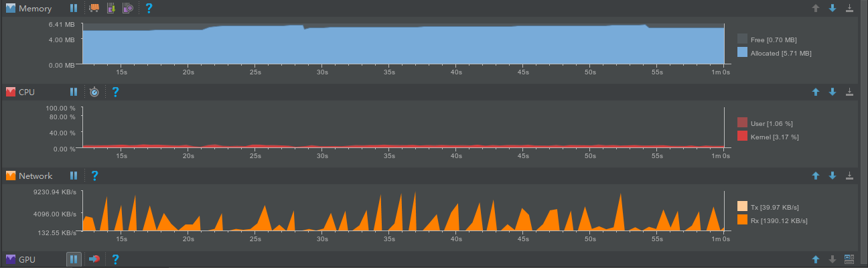This screenshot has width=868, height=268.
Task: Select the GPU monitor title
Action: click(27, 259)
